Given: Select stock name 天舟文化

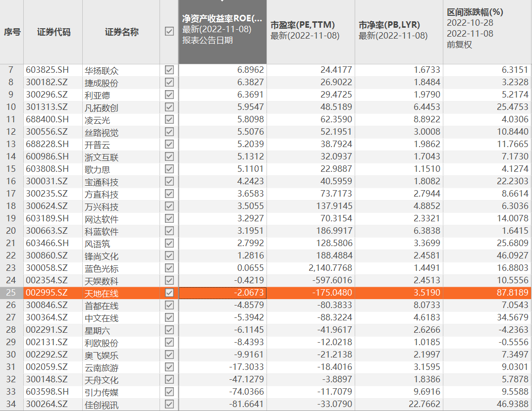Looking at the screenshot, I should coord(102,380).
